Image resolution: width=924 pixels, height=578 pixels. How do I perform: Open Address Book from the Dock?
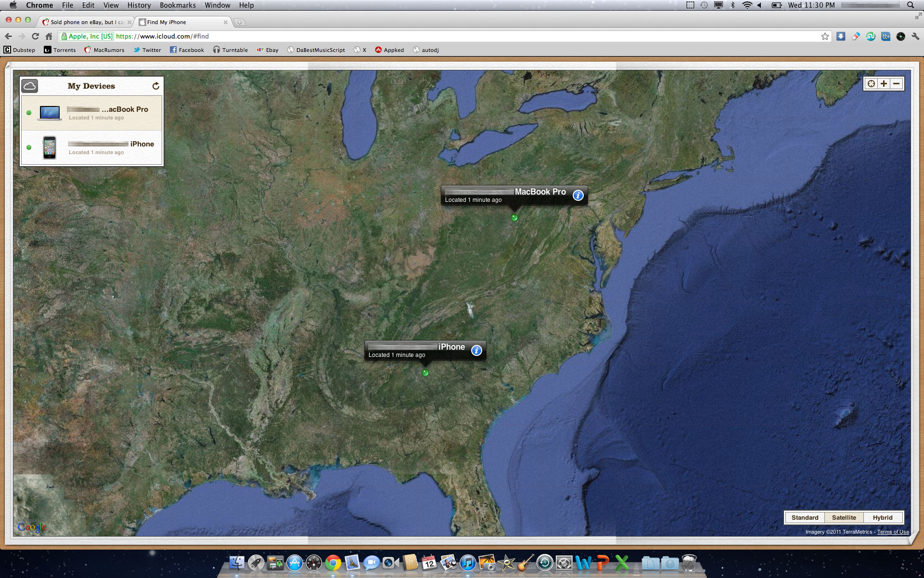point(410,562)
